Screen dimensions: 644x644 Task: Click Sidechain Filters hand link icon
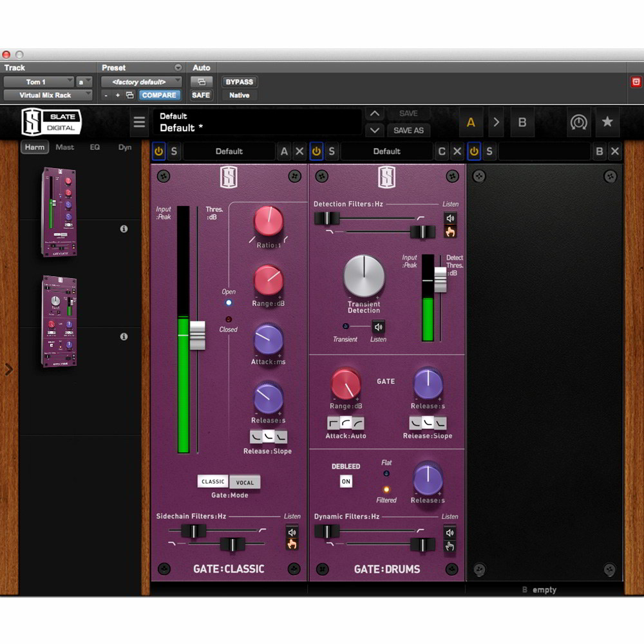(x=292, y=545)
